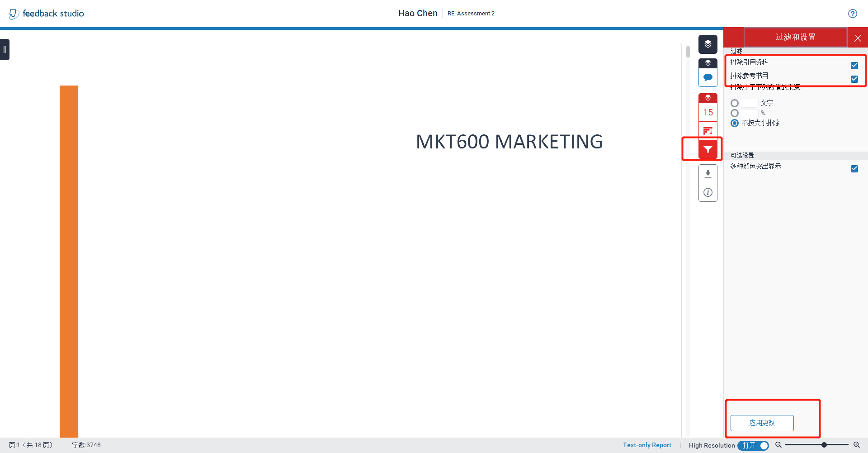Click the zoom in magnifier icon
Screen dimensions: 868x453
(857, 445)
